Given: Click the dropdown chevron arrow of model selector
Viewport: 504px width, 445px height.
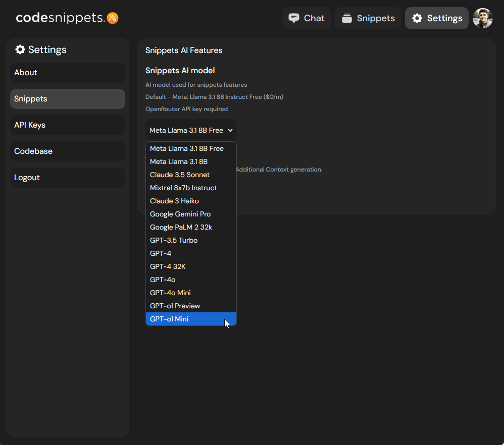Looking at the screenshot, I should click(230, 130).
